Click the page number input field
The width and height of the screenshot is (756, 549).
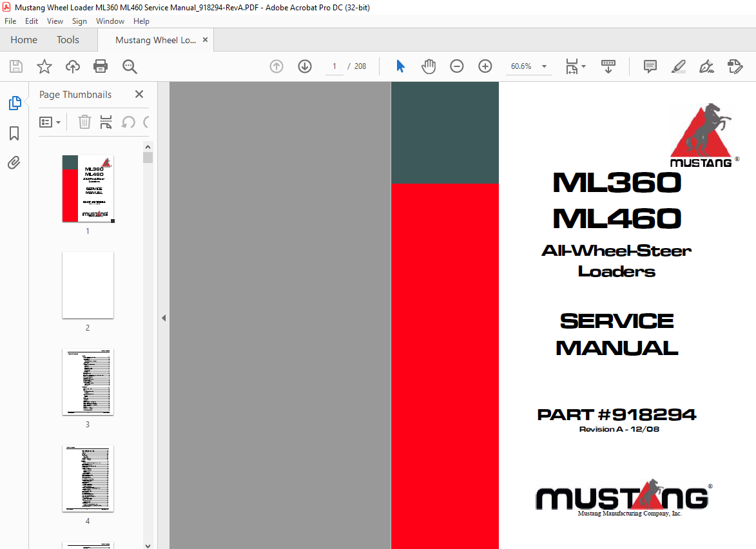click(334, 66)
